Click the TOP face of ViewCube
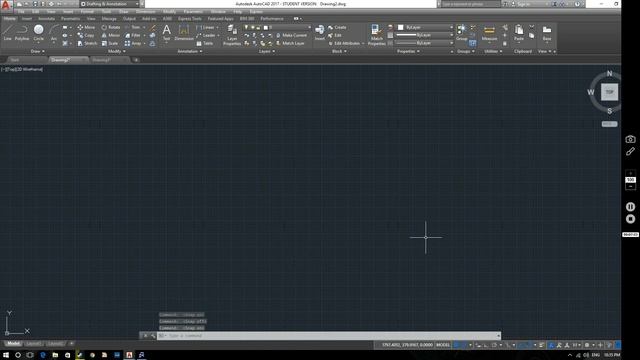This screenshot has height=360, width=640. pyautogui.click(x=609, y=92)
